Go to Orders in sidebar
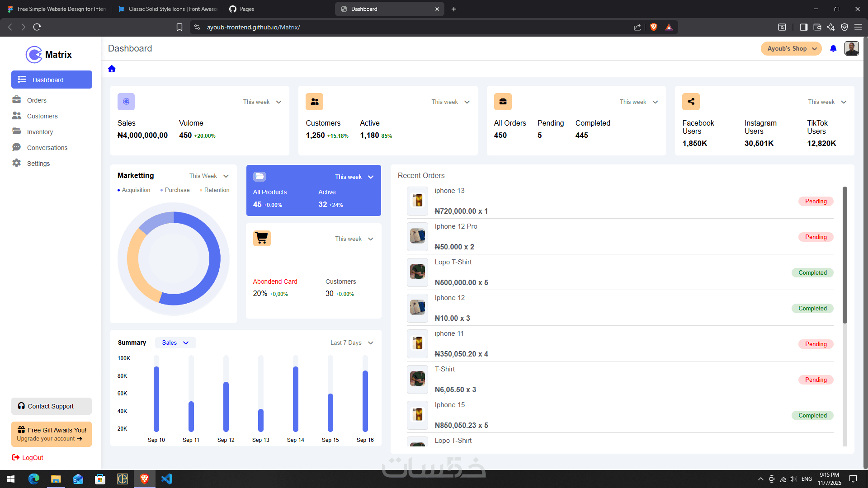 coord(37,100)
